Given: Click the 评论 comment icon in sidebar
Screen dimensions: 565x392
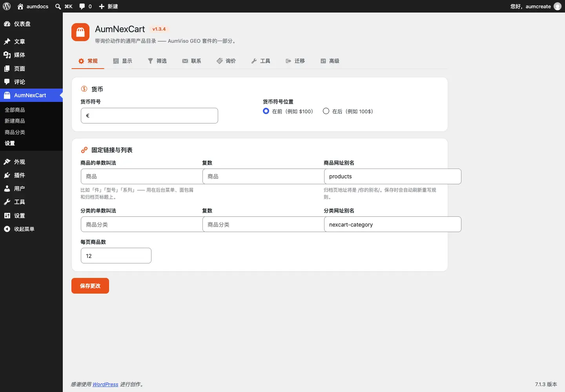Looking at the screenshot, I should tap(7, 82).
